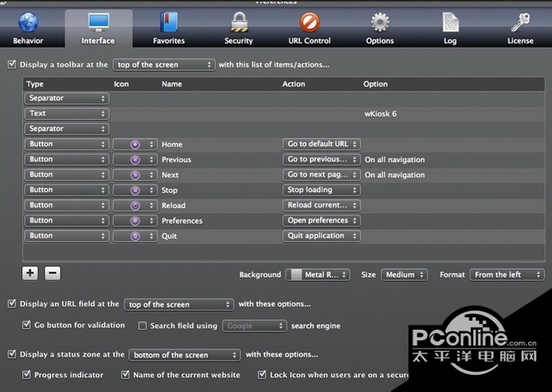Select the Interface monitor icon

point(99,23)
